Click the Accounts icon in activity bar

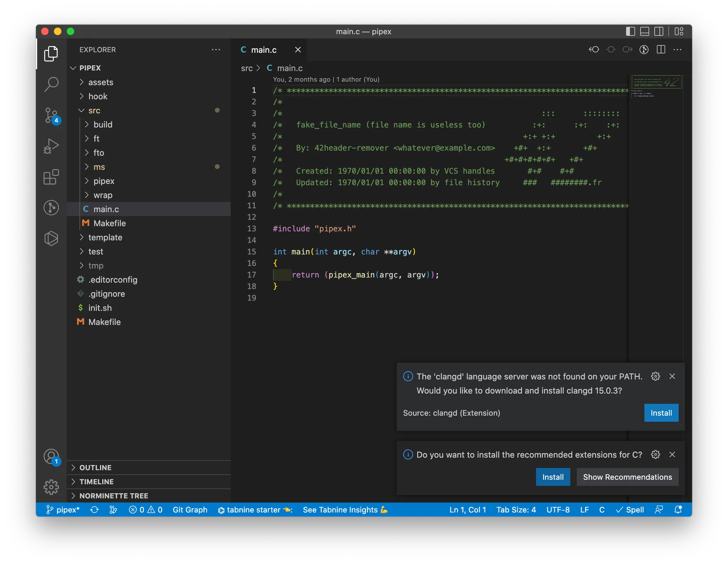click(51, 456)
